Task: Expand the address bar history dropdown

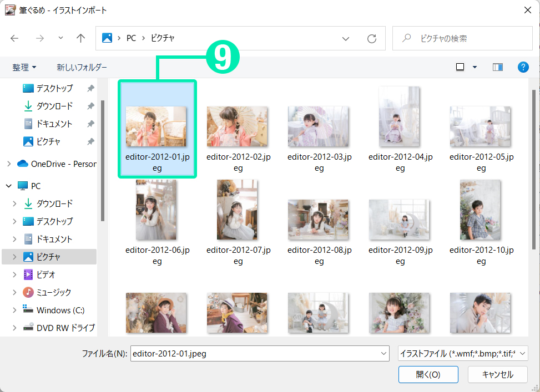Action: 346,39
